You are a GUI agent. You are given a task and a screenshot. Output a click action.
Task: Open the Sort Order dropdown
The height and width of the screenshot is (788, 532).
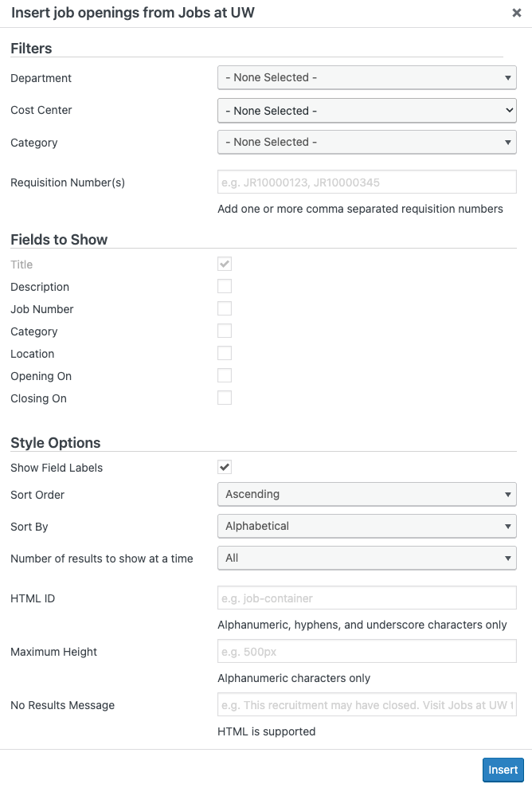(366, 495)
